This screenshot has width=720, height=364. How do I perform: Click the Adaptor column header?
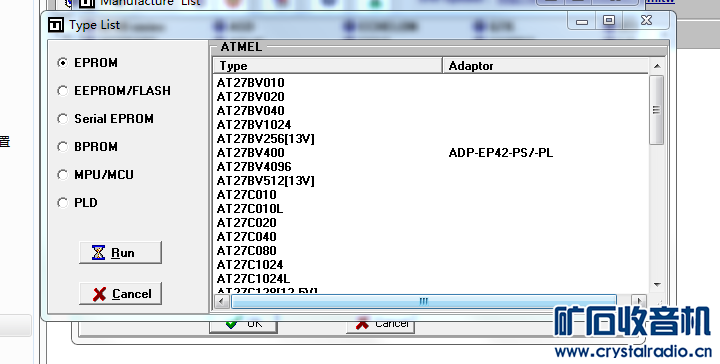(546, 66)
